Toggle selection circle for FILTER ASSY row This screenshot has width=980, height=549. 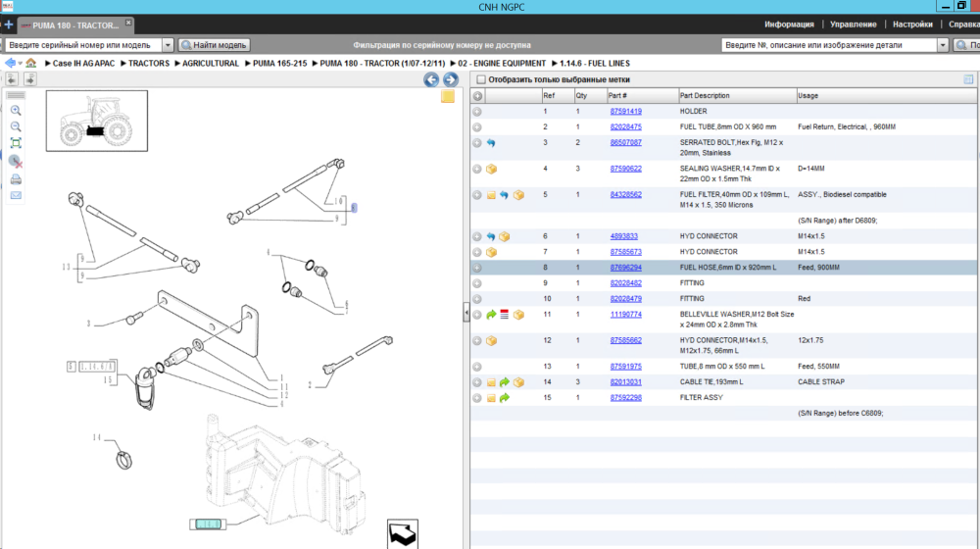tap(477, 398)
